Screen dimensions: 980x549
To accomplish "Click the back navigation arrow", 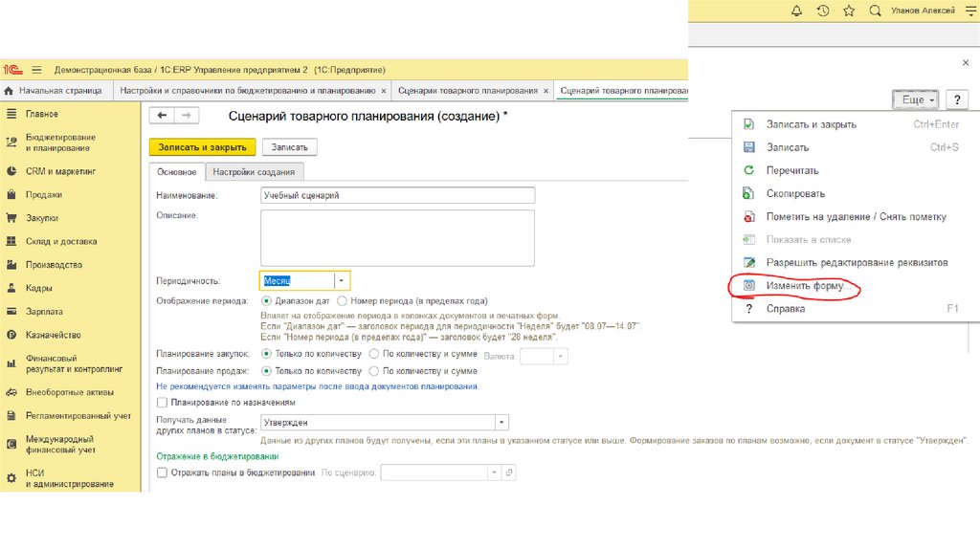I will 162,116.
